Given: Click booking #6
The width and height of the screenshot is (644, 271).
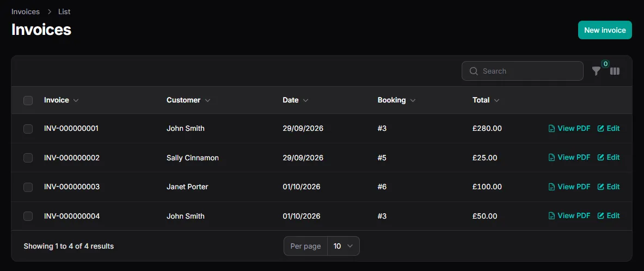Looking at the screenshot, I should [382, 186].
